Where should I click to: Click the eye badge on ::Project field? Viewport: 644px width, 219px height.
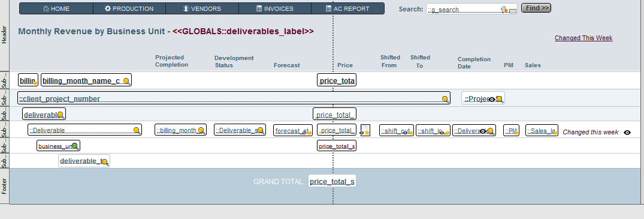coord(492,99)
